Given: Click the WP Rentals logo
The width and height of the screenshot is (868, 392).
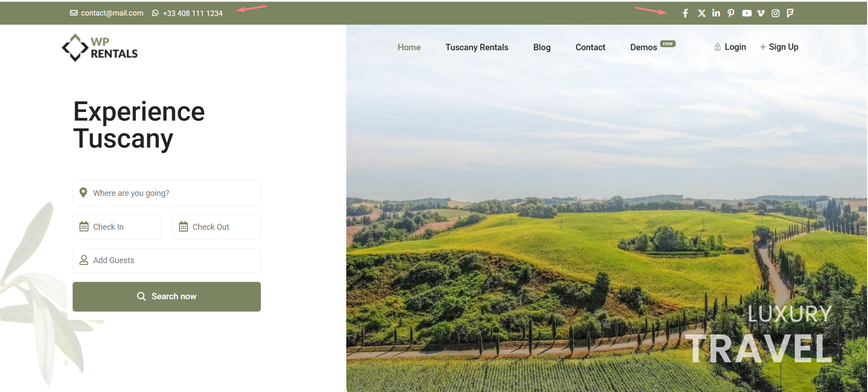Looking at the screenshot, I should click(x=100, y=48).
